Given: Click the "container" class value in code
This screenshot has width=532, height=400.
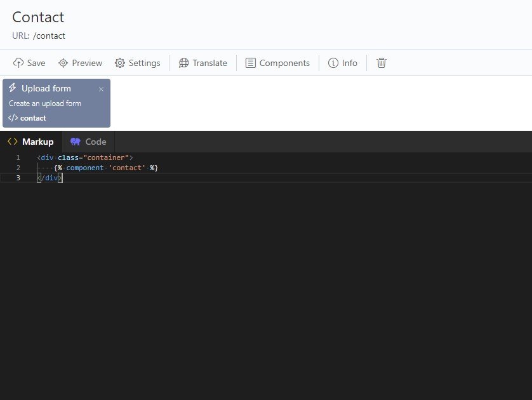Looking at the screenshot, I should (x=106, y=157).
